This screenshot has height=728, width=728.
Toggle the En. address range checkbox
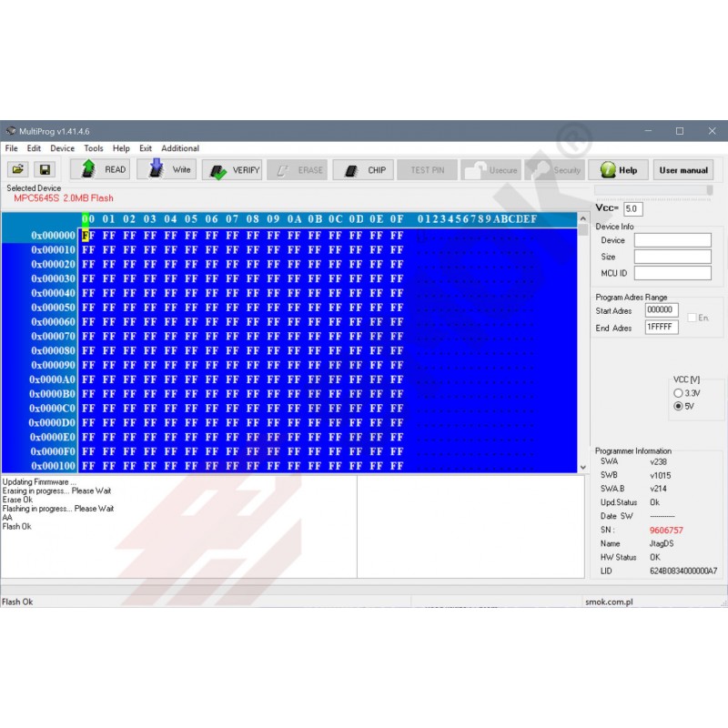pos(693,318)
